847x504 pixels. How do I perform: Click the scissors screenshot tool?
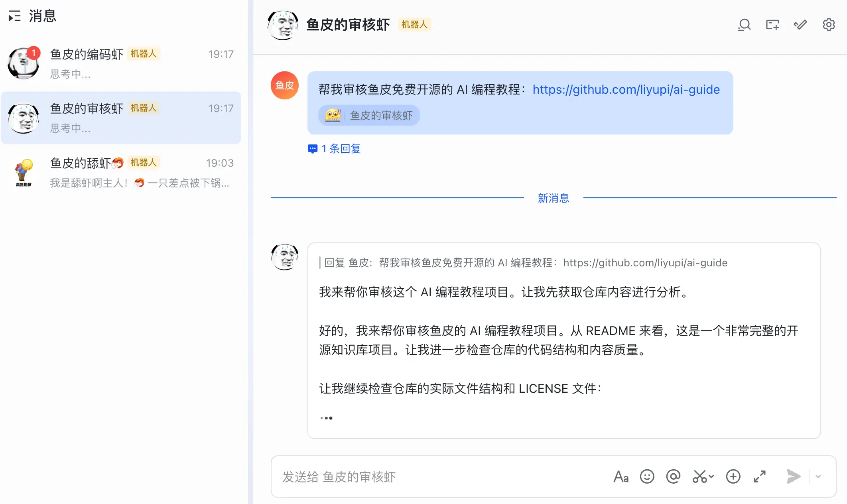click(x=699, y=476)
